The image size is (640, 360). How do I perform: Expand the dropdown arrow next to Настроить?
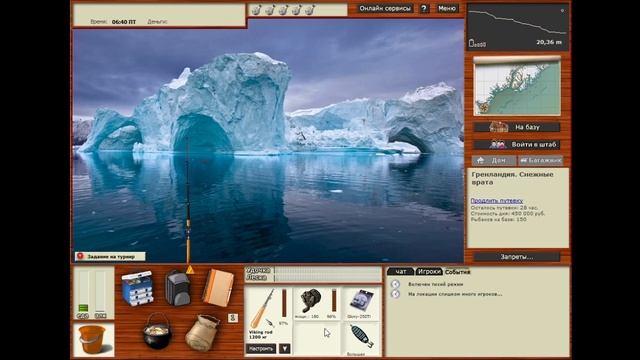point(284,349)
